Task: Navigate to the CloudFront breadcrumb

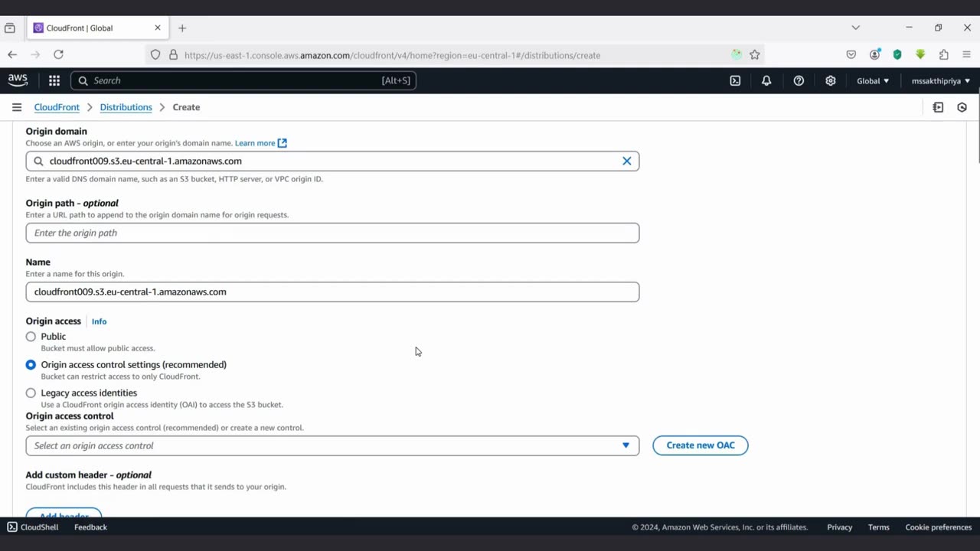Action: (x=57, y=107)
